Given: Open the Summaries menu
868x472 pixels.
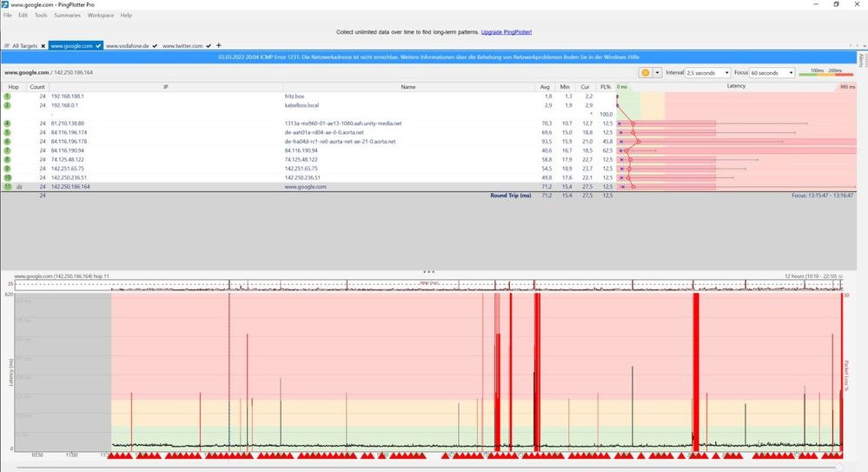Looking at the screenshot, I should [x=67, y=16].
